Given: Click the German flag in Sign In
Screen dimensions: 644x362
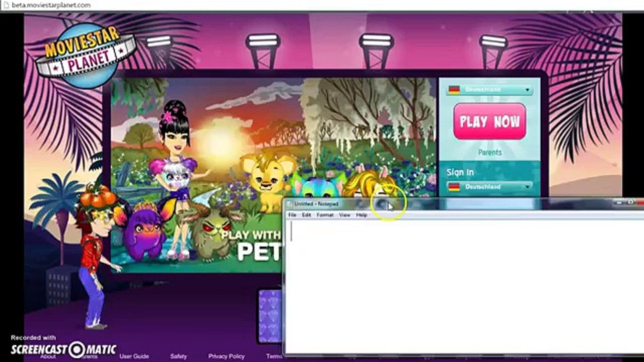Looking at the screenshot, I should 454,187.
